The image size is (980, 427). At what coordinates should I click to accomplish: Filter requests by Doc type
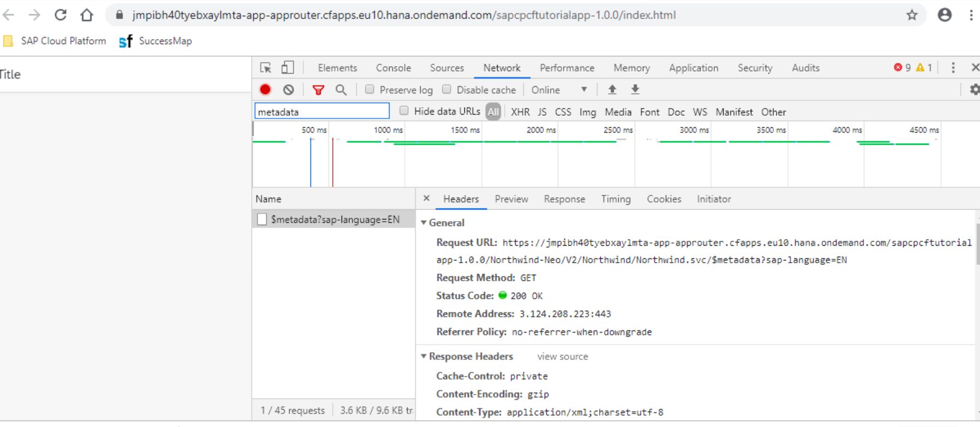(x=676, y=112)
